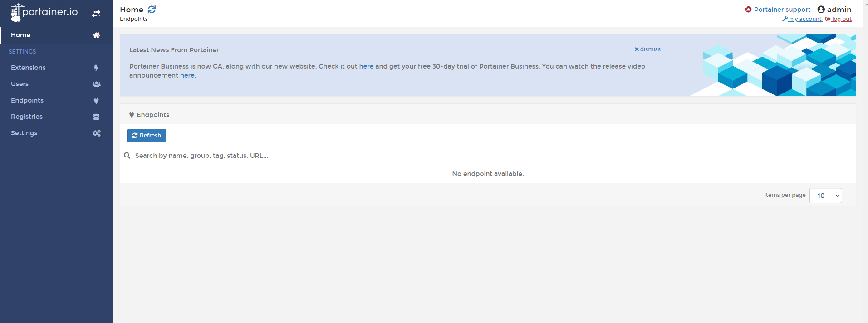Click the search magnifier icon

click(x=127, y=156)
